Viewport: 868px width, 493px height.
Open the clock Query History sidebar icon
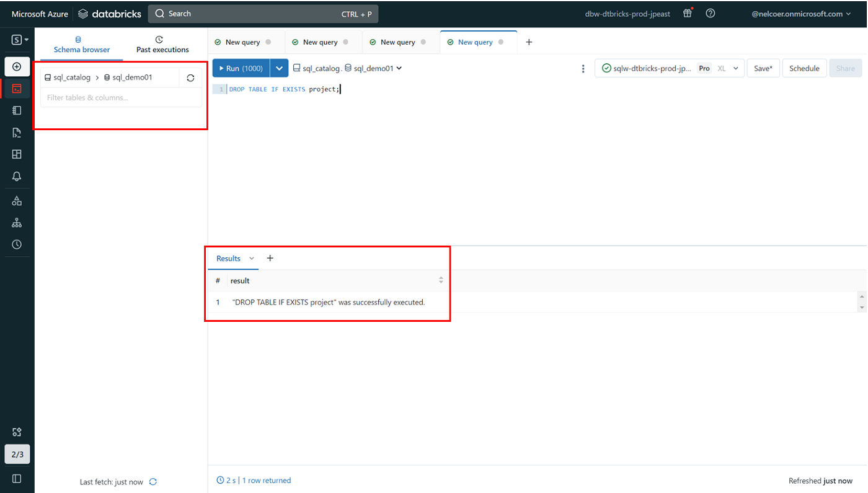pyautogui.click(x=17, y=244)
